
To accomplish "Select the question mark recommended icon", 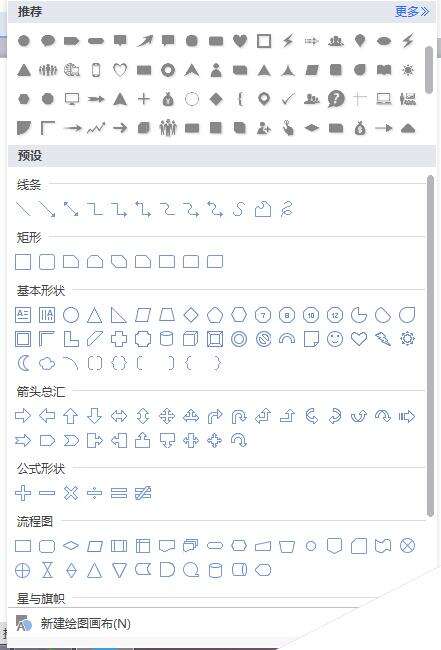I will (x=336, y=99).
